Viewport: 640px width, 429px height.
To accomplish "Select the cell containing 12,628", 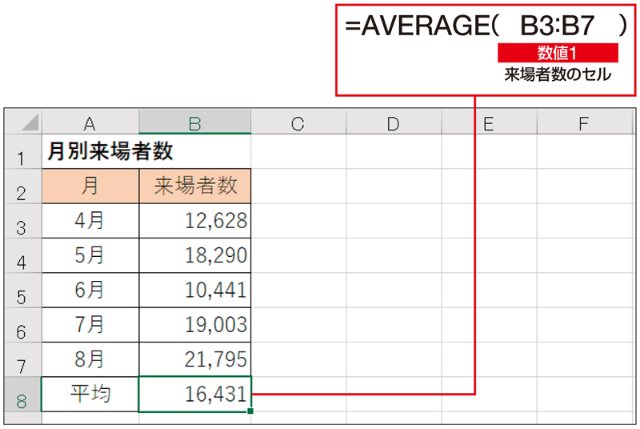I will point(195,221).
